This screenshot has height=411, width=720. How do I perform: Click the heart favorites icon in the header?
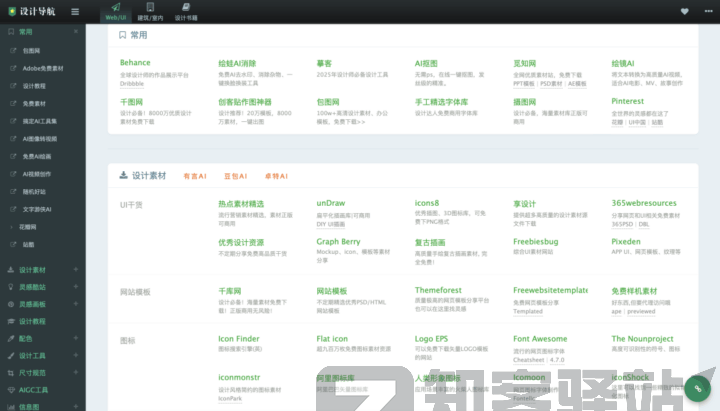pyautogui.click(x=685, y=11)
